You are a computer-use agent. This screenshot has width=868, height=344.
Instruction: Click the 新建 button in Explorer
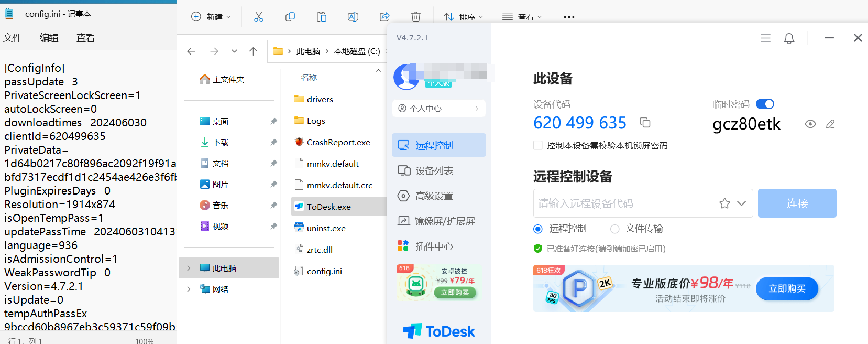(211, 17)
